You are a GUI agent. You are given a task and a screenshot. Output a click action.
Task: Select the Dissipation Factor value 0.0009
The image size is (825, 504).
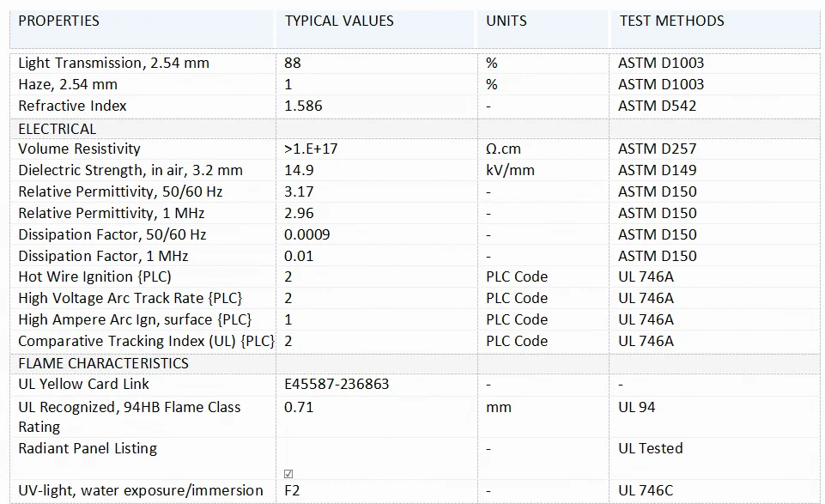[306, 234]
